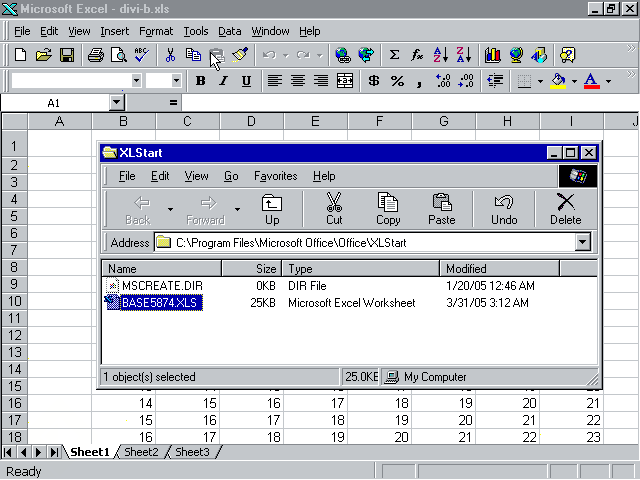The height and width of the screenshot is (480, 640).
Task: Sort files by Modified column header
Action: [499, 269]
